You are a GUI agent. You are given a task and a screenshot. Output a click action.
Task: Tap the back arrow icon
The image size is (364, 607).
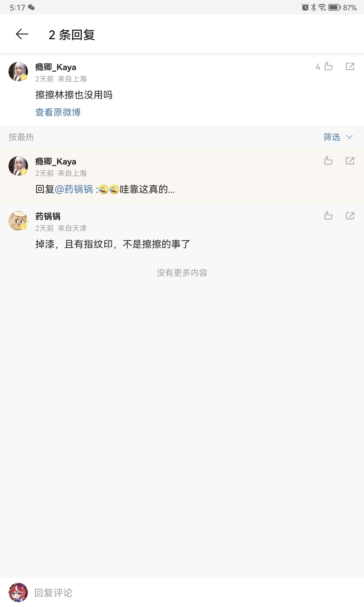pyautogui.click(x=22, y=34)
